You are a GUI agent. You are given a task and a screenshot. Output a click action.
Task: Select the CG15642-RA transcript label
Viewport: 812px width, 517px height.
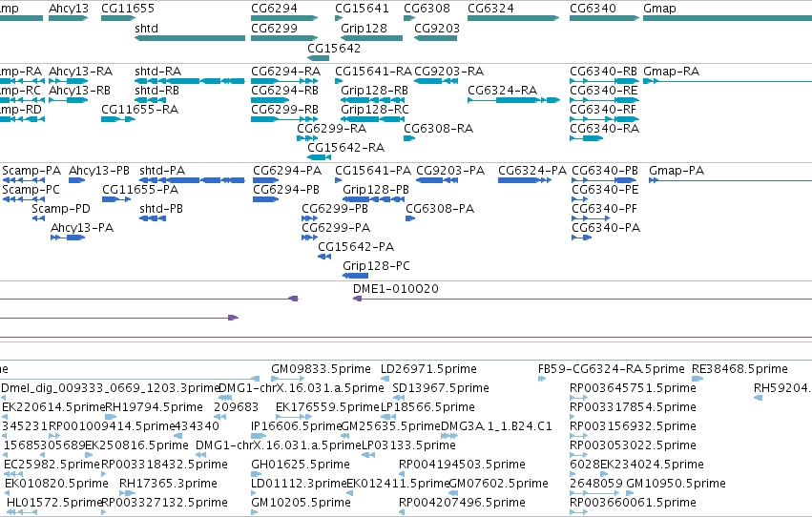[x=346, y=148]
